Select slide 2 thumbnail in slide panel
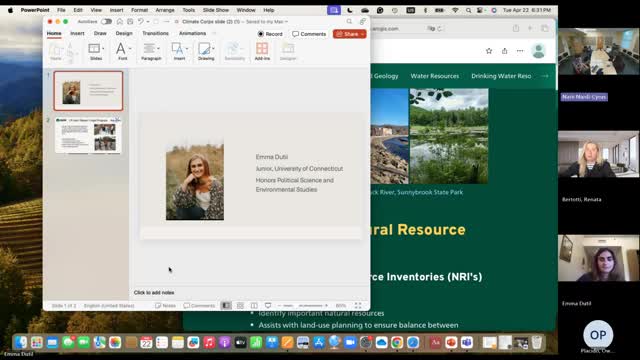This screenshot has height=360, width=640. coord(88,136)
